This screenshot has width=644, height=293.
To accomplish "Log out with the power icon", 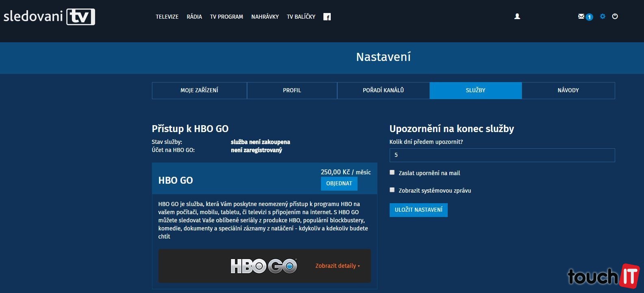I will coord(615,16).
